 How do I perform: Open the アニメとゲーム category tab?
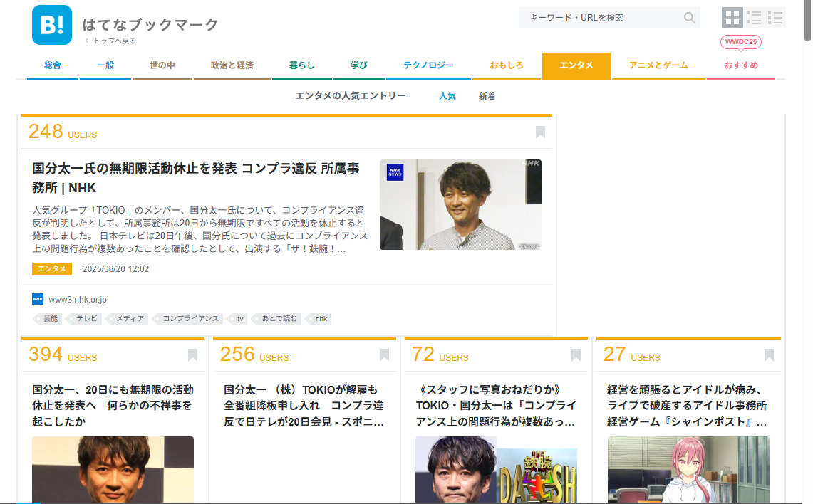click(x=658, y=65)
